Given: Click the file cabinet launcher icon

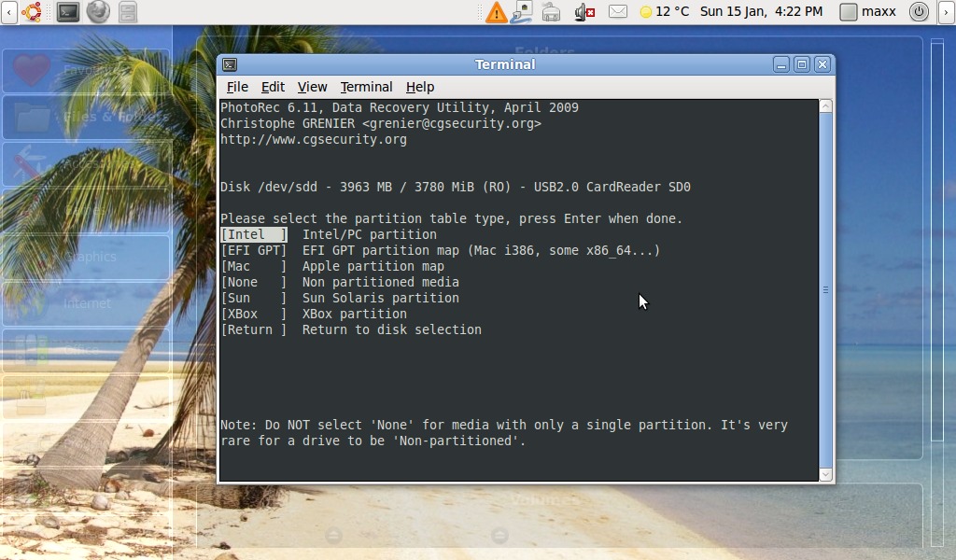Looking at the screenshot, I should [127, 11].
